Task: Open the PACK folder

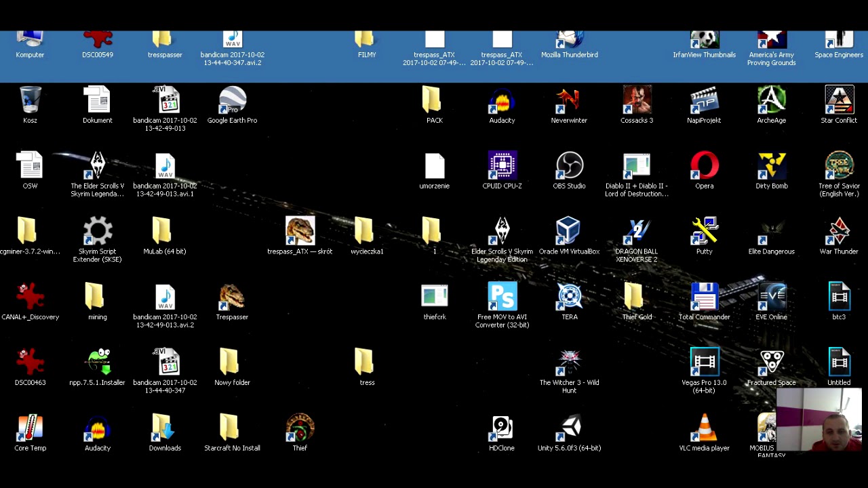Action: [x=434, y=105]
